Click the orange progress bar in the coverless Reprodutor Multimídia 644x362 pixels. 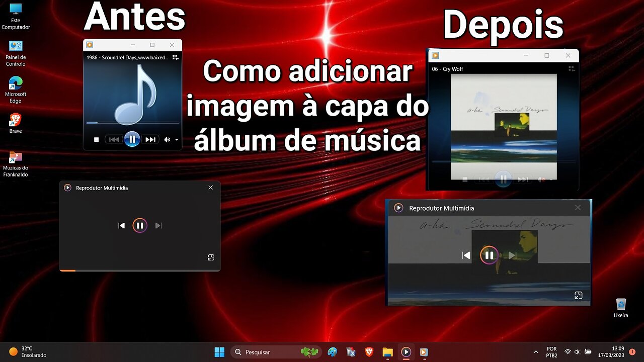point(67,270)
